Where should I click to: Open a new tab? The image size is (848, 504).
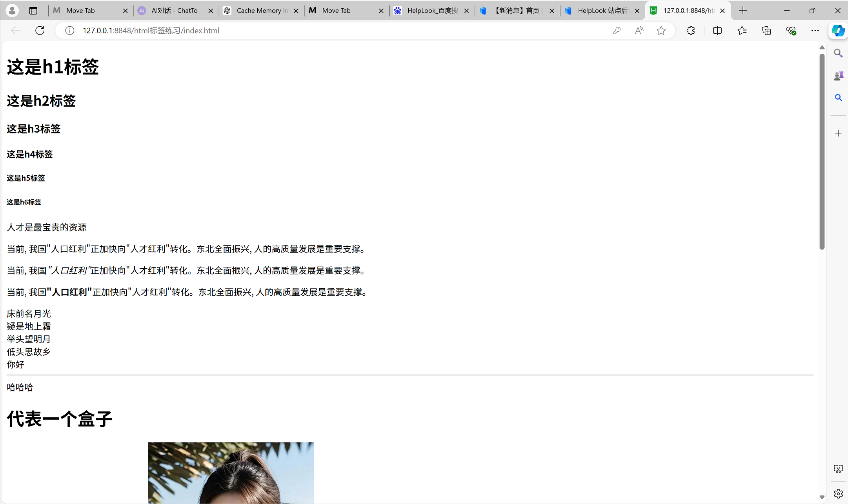point(743,11)
